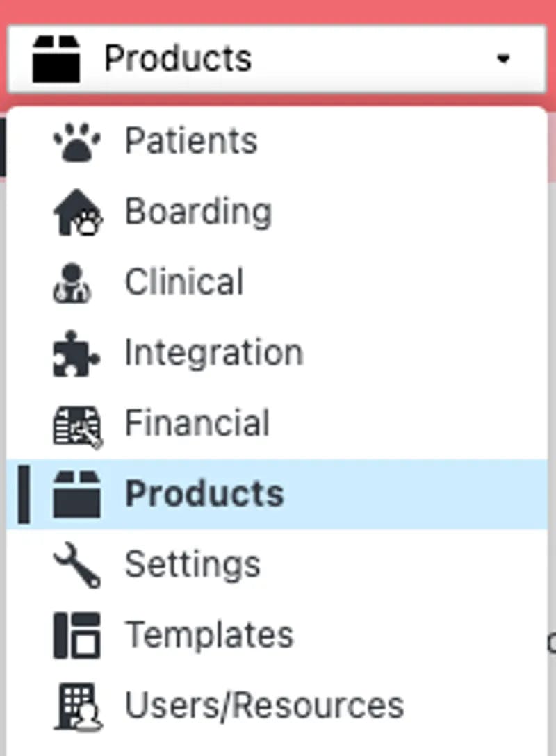The width and height of the screenshot is (556, 756).
Task: Click the Products box icon in list
Action: [x=76, y=494]
